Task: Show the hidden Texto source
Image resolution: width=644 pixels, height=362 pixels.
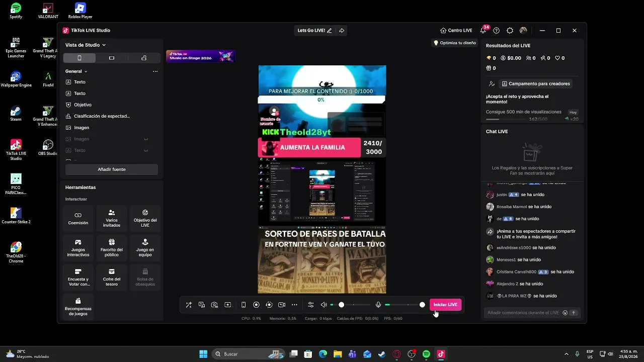Action: pos(146,150)
